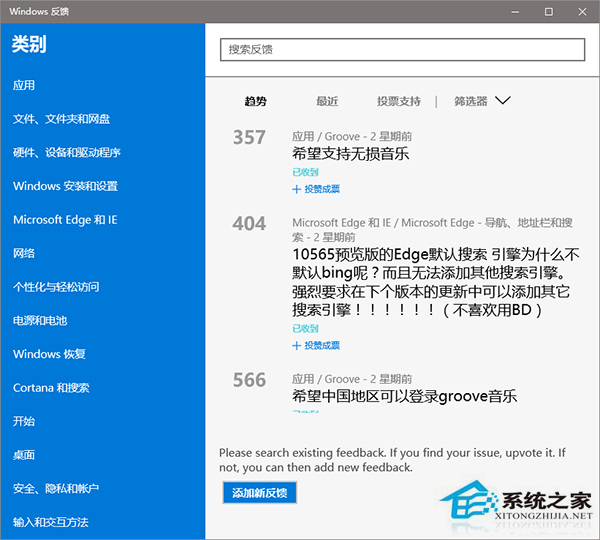The height and width of the screenshot is (540, 600).
Task: Open the Cortana 和搜索 category
Action: pos(51,388)
